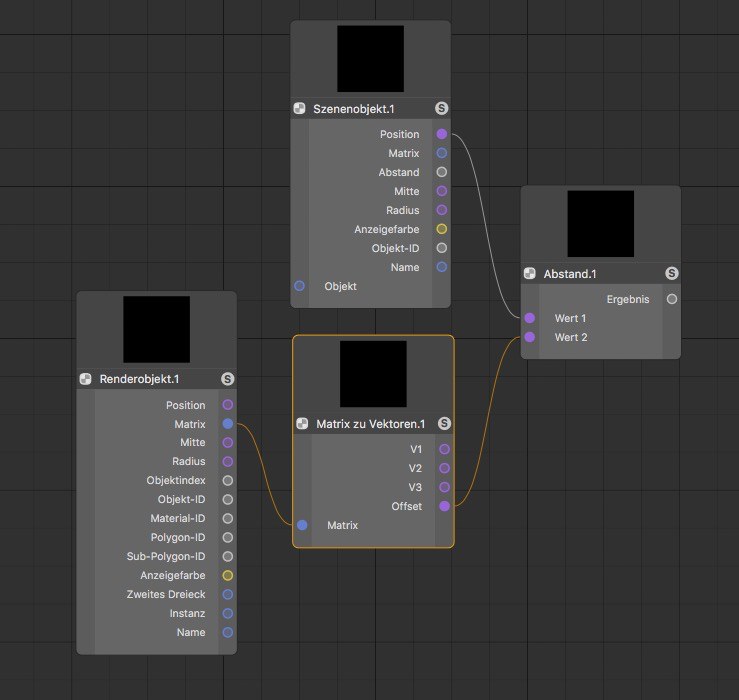The image size is (739, 700).
Task: Click the Material-ID output port of Renderobjekt.1
Action: [x=228, y=519]
